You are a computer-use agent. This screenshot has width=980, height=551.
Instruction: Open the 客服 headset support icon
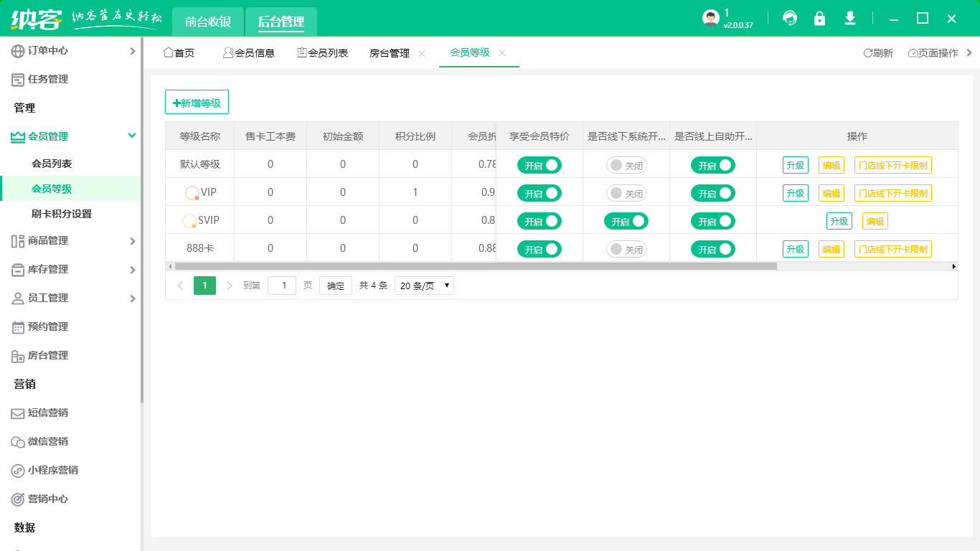[x=790, y=19]
